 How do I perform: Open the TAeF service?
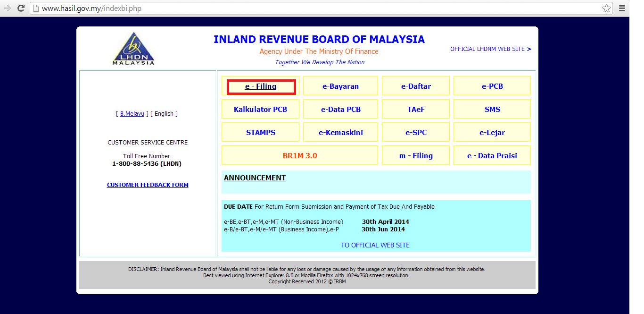click(x=416, y=109)
